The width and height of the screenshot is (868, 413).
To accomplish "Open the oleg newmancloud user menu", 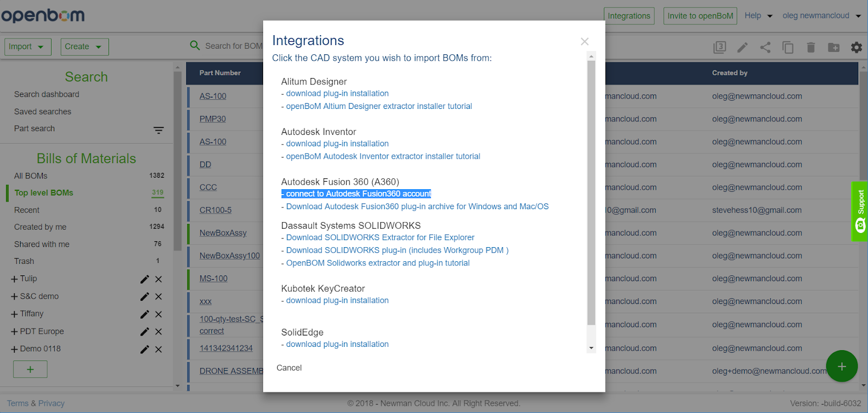I will click(821, 16).
